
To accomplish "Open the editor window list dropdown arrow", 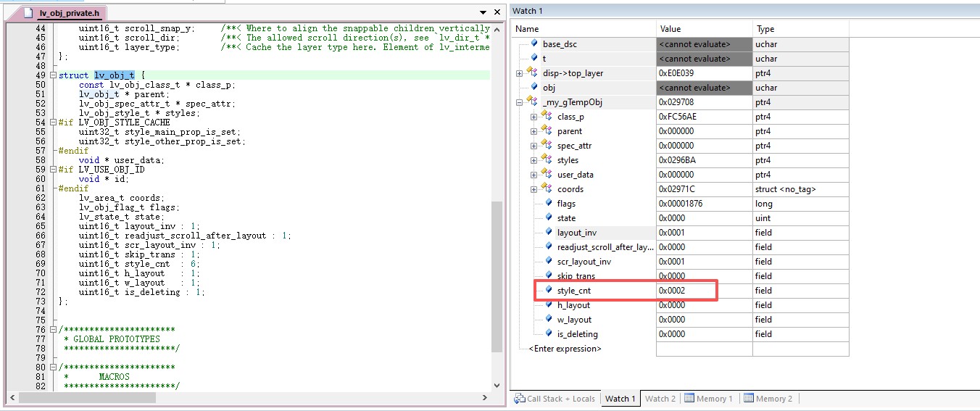I will coord(483,13).
